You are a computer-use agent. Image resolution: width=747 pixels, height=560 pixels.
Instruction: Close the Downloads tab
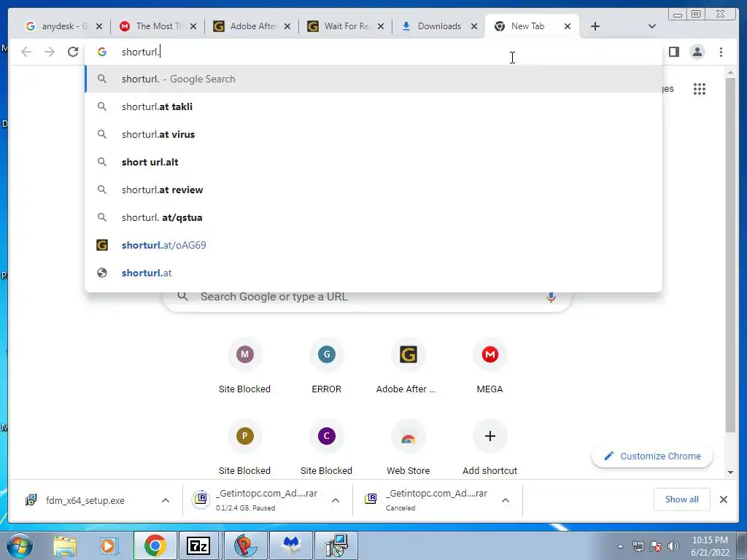474,27
